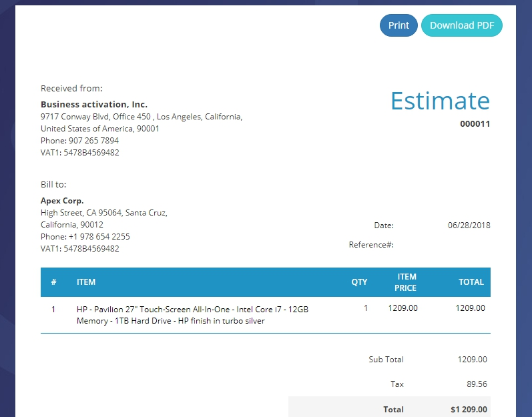This screenshot has height=417, width=532.
Task: Click the 'Reference#:' label
Action: click(371, 245)
